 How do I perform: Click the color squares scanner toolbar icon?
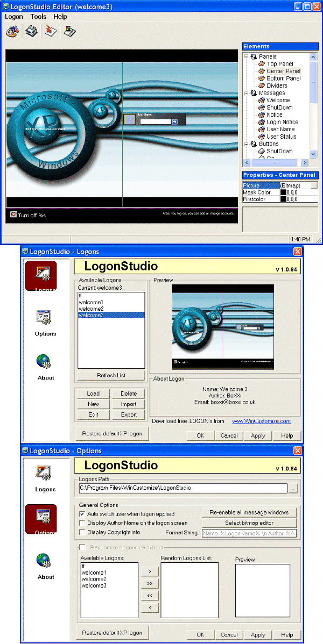[x=69, y=31]
